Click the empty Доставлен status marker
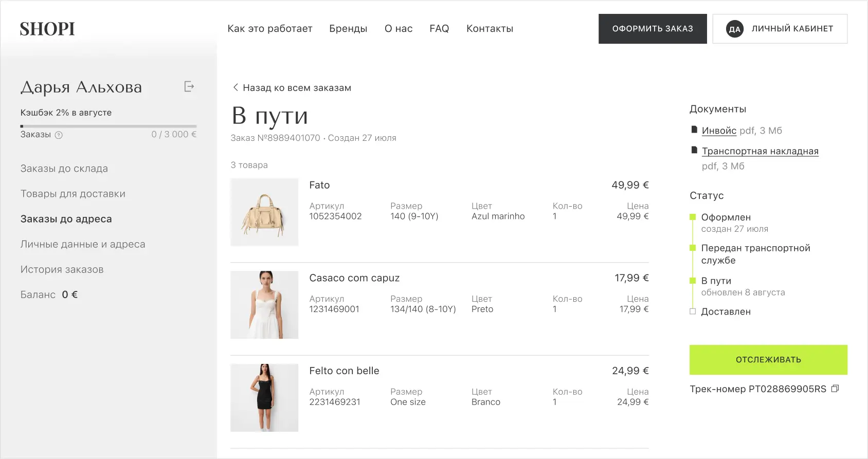Viewport: 868px width, 459px height. pos(693,311)
